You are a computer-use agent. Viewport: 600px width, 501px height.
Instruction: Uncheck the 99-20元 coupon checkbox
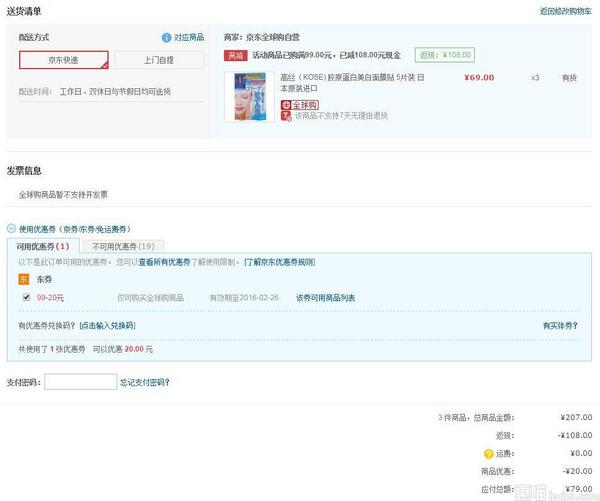26,297
